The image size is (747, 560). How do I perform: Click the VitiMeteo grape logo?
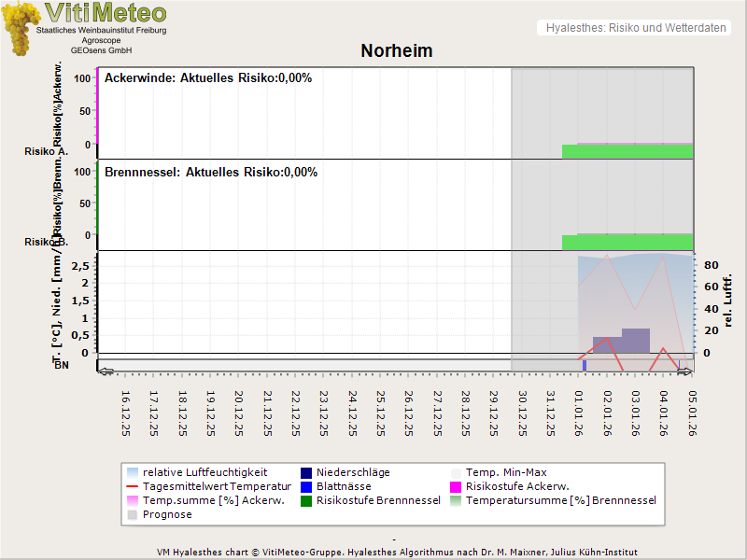tap(22, 28)
